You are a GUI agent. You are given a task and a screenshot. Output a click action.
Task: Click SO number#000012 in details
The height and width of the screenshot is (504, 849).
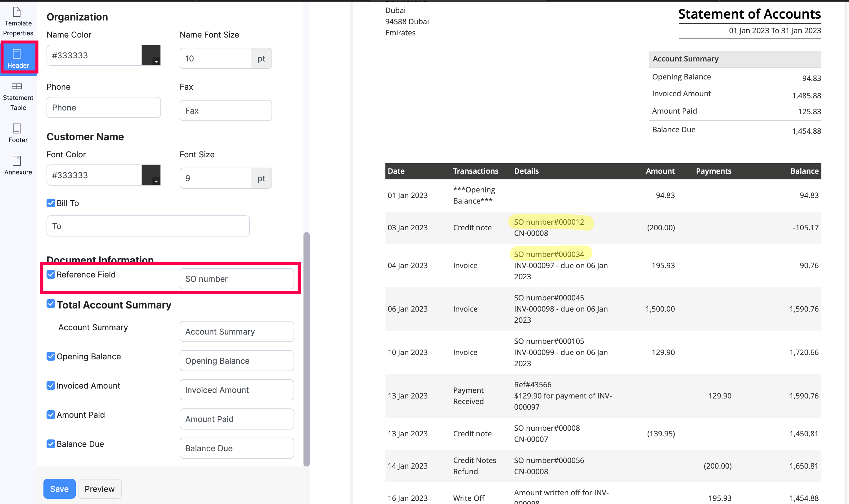coord(549,222)
